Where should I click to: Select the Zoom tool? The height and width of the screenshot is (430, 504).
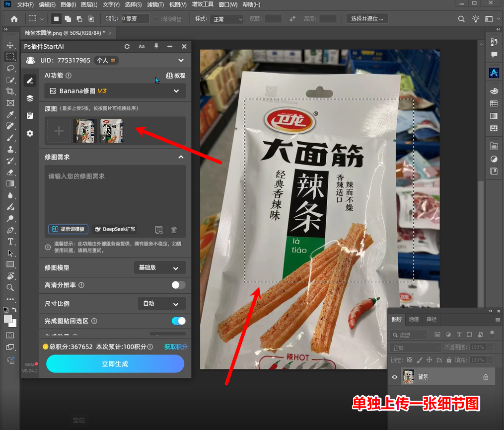click(x=10, y=287)
